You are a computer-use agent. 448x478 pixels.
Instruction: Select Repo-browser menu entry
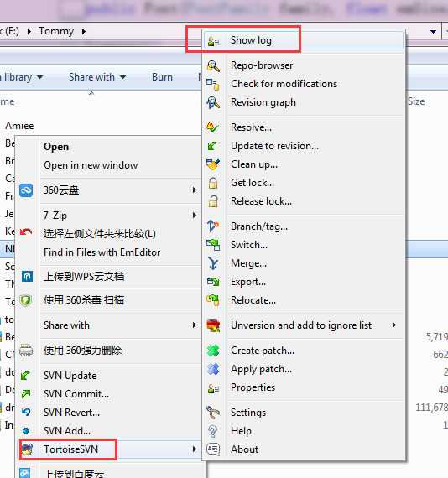click(304, 65)
